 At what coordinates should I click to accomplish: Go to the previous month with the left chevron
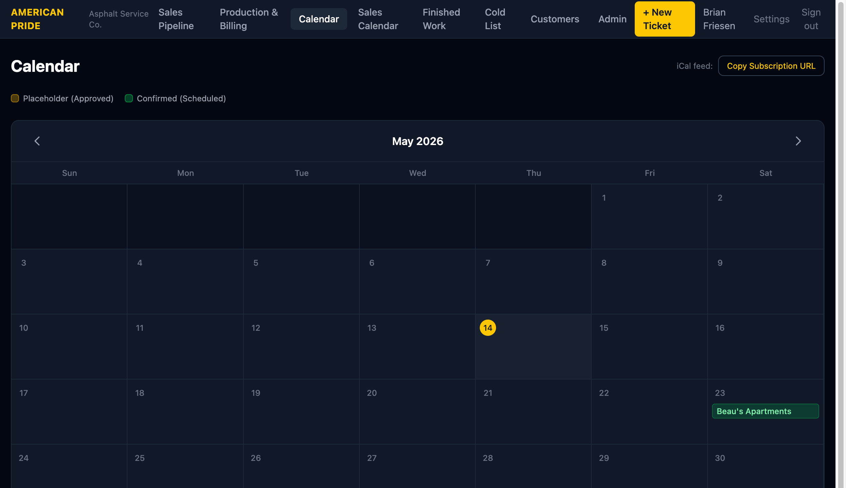(x=37, y=141)
